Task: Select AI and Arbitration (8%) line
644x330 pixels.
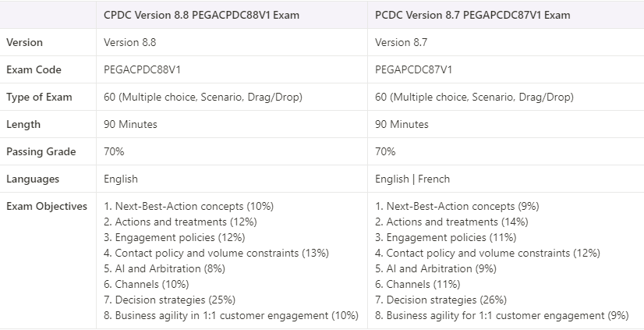Action: click(165, 269)
